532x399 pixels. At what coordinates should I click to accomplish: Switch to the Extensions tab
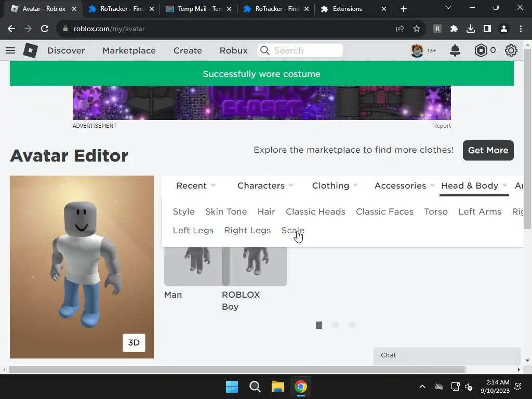[x=353, y=9]
